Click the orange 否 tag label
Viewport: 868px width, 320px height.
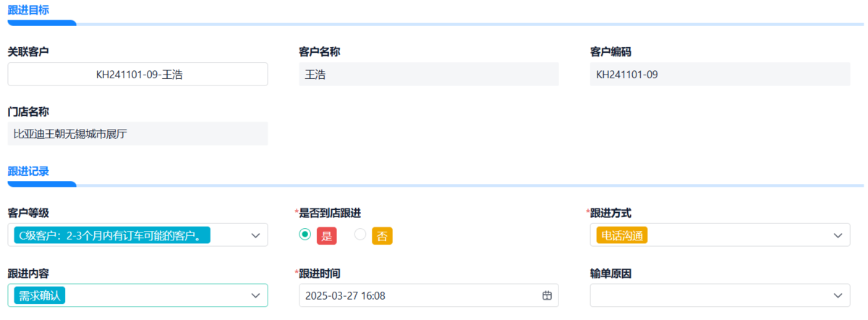point(382,235)
